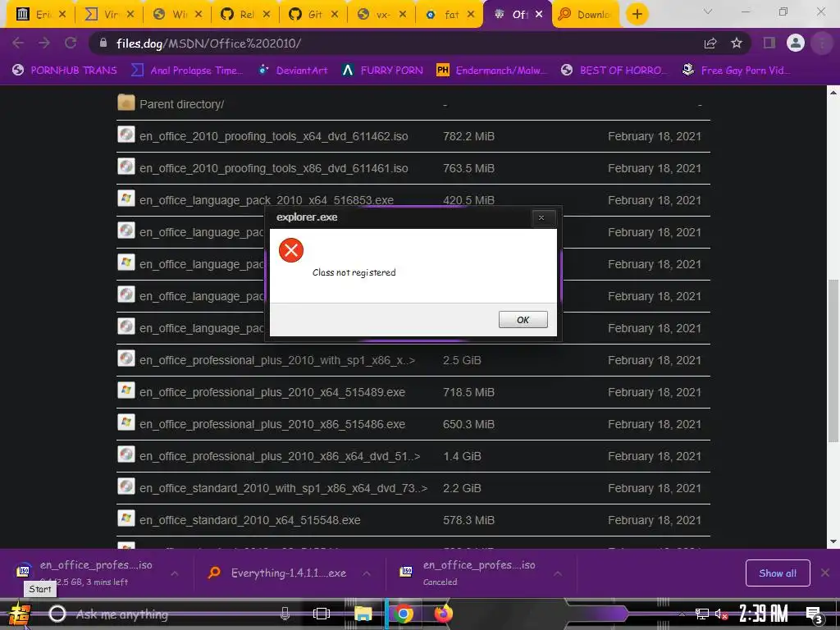Screen dimensions: 840x630
Task: Open the tab search chevron in title bar
Action: click(x=708, y=11)
